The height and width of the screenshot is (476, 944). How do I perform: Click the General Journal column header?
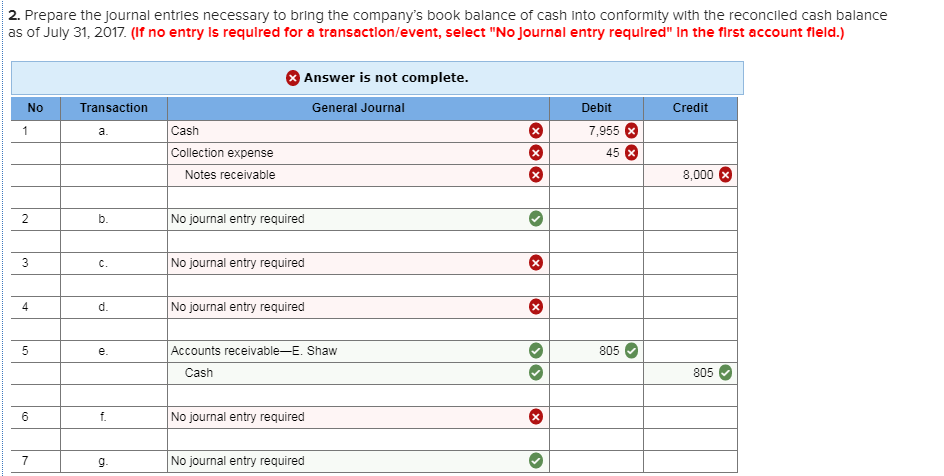click(x=358, y=108)
